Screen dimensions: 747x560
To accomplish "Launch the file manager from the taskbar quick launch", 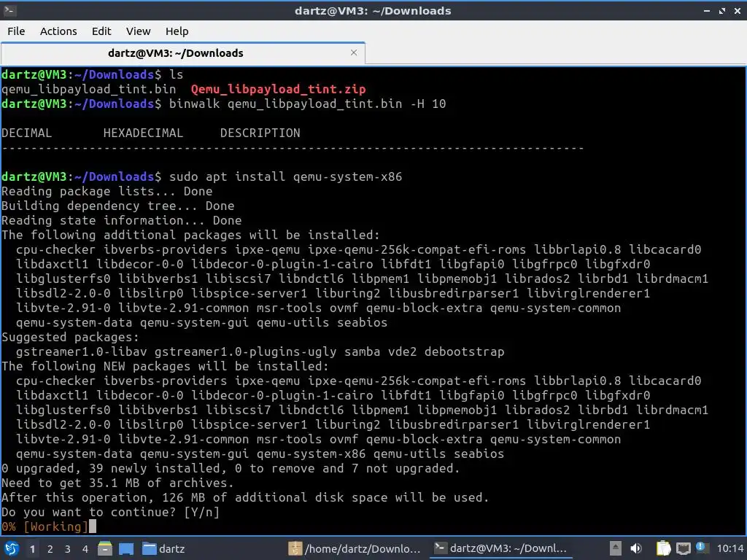I will 105,548.
